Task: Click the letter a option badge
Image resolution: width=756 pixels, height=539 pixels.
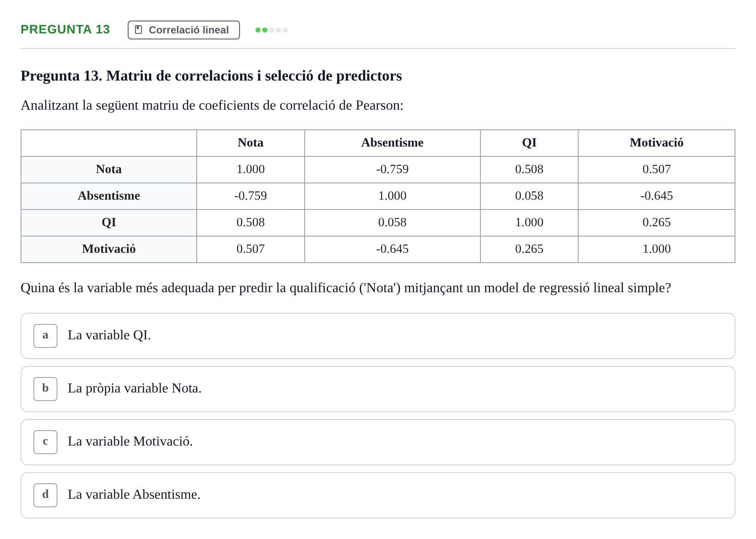Action: pyautogui.click(x=45, y=336)
